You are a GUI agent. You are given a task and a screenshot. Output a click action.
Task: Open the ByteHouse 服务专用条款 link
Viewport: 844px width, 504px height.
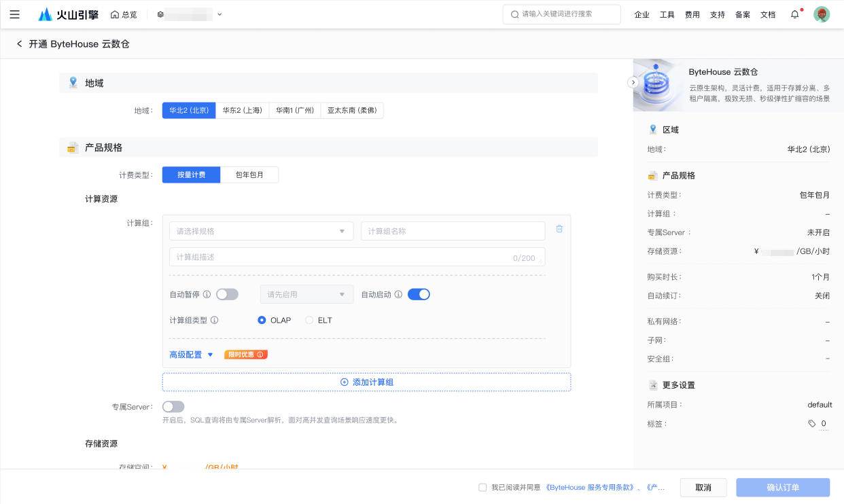(x=590, y=488)
